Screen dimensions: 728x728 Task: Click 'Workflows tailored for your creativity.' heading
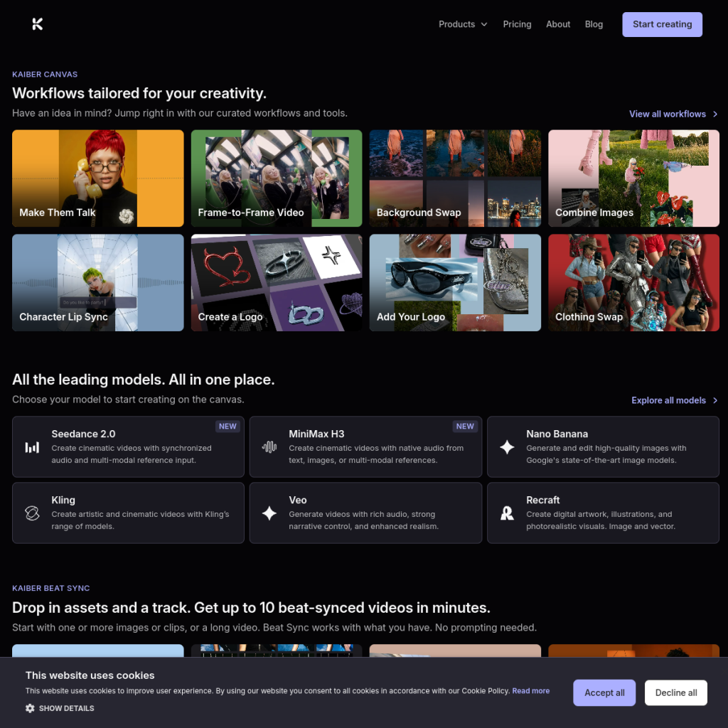tap(139, 93)
